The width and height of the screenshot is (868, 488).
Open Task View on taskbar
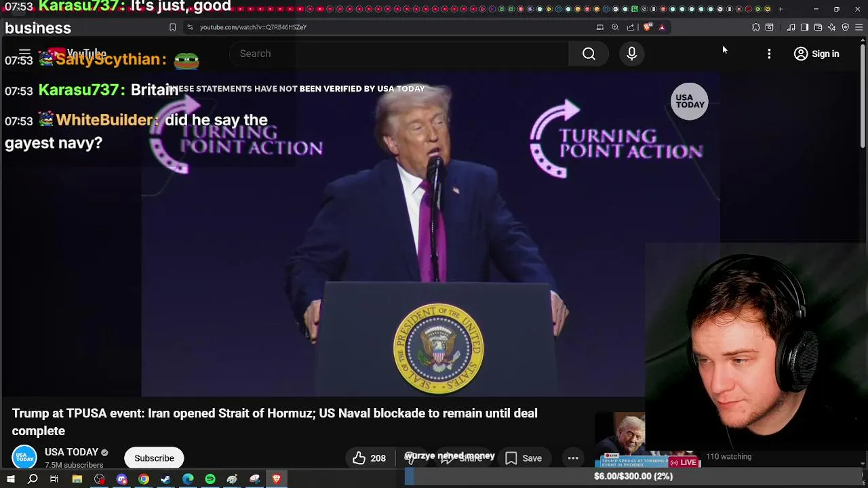point(54,479)
